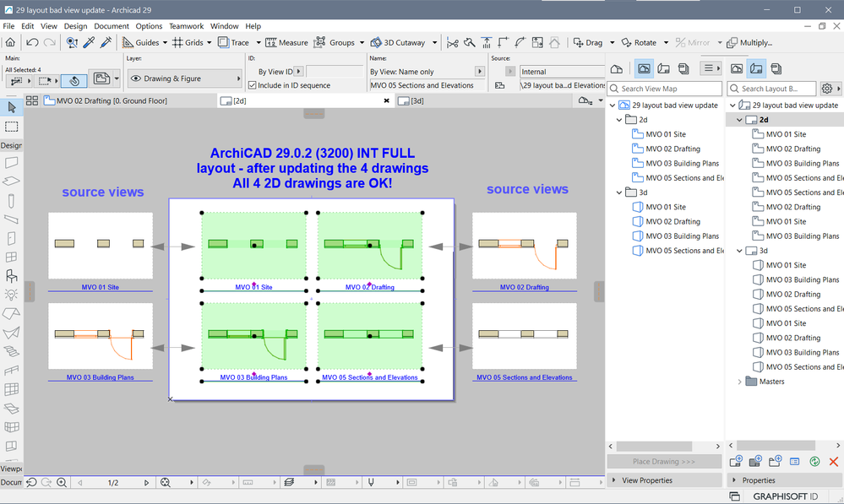Open the Trace dropdown arrow
This screenshot has height=504, width=844.
pos(259,42)
